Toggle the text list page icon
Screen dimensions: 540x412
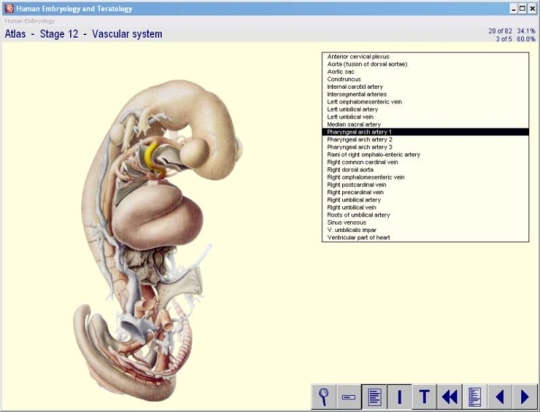(x=374, y=397)
